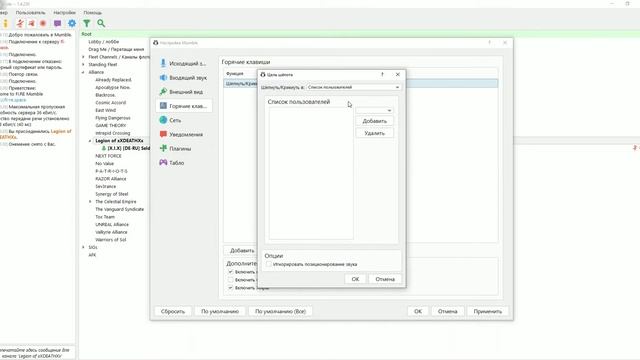640x360 pixels.
Task: Open the user selection combo above Добавить
Action: click(374, 110)
